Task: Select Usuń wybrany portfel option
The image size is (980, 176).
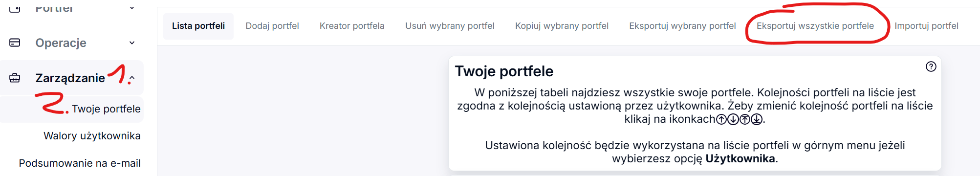Action: pos(450,26)
